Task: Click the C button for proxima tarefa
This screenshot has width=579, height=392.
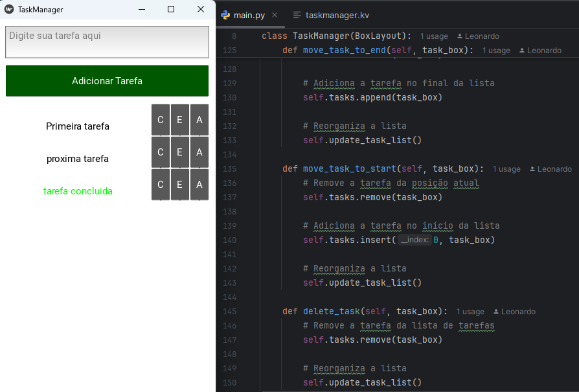Action: [x=161, y=152]
